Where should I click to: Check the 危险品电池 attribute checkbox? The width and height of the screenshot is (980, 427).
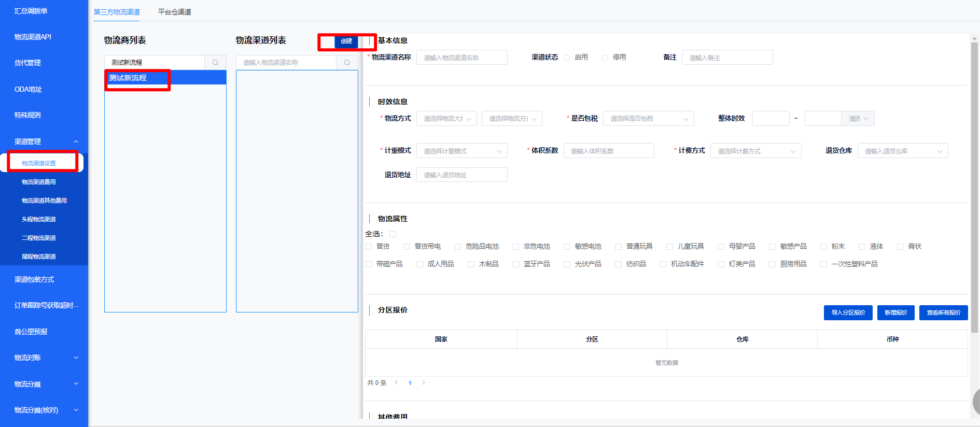[x=458, y=247]
